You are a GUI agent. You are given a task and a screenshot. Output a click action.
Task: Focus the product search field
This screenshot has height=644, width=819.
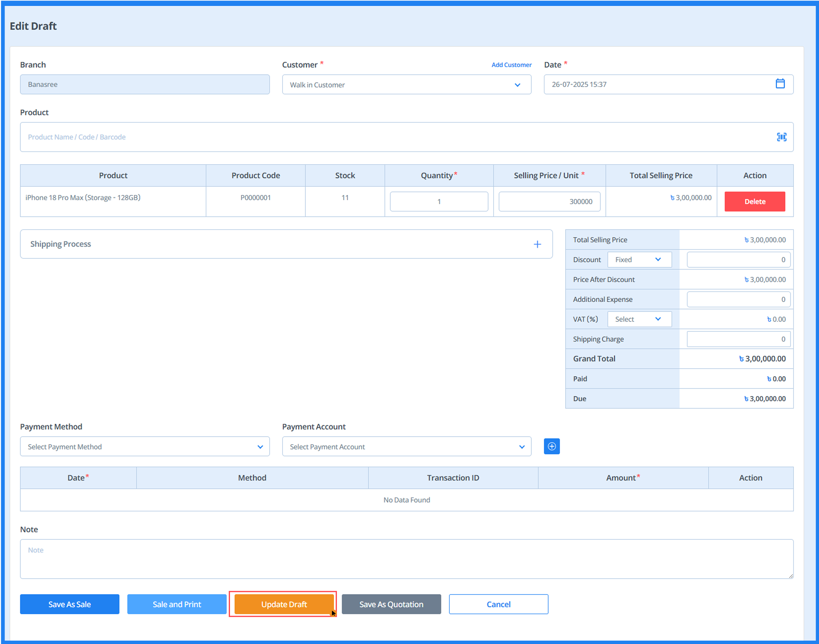[392, 137]
